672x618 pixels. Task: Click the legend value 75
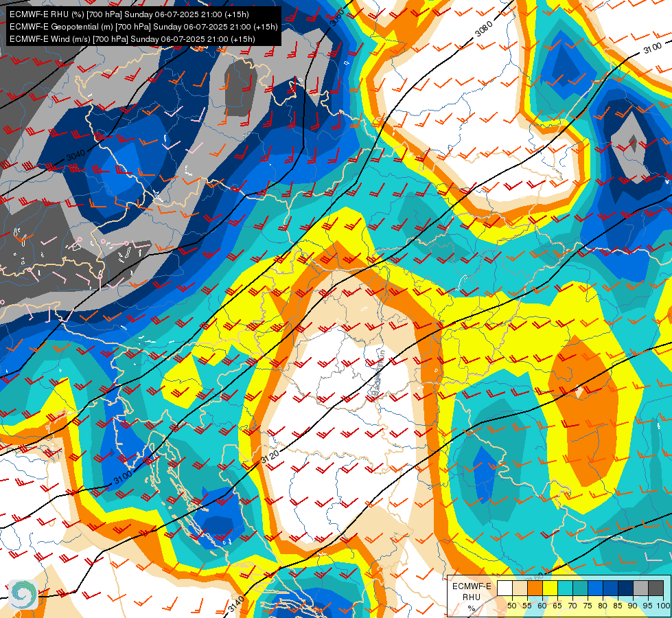pyautogui.click(x=588, y=606)
